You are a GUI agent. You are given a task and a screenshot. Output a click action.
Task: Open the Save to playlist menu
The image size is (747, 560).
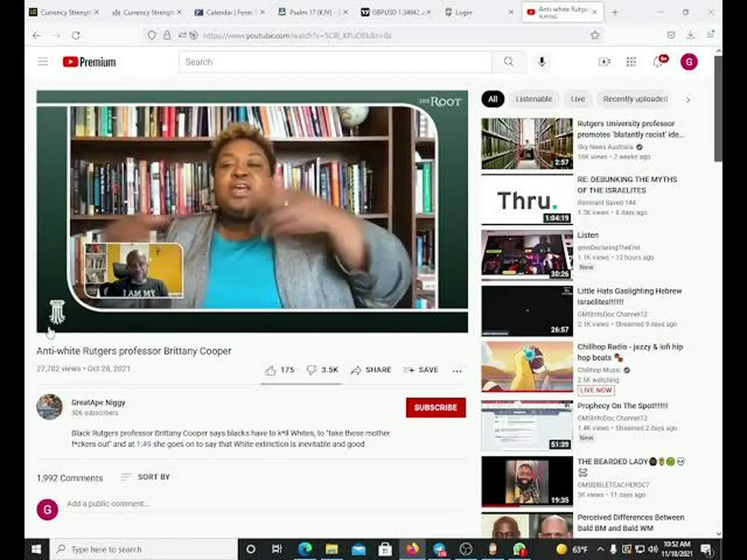point(421,370)
